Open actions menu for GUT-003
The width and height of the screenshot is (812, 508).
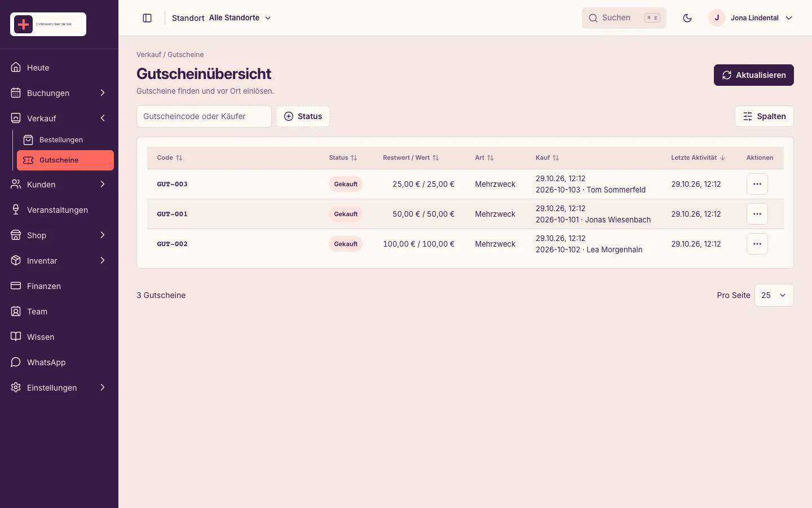click(757, 184)
